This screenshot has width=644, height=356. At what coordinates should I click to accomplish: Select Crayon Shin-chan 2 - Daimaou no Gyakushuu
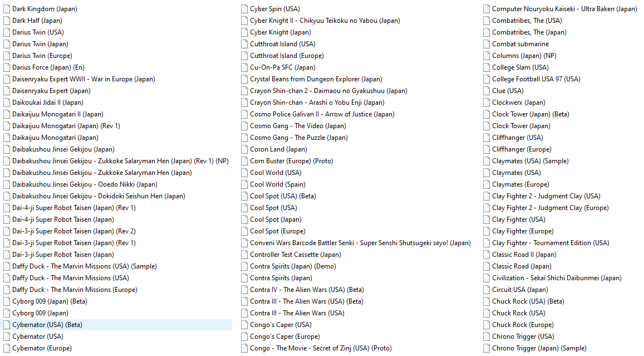328,91
